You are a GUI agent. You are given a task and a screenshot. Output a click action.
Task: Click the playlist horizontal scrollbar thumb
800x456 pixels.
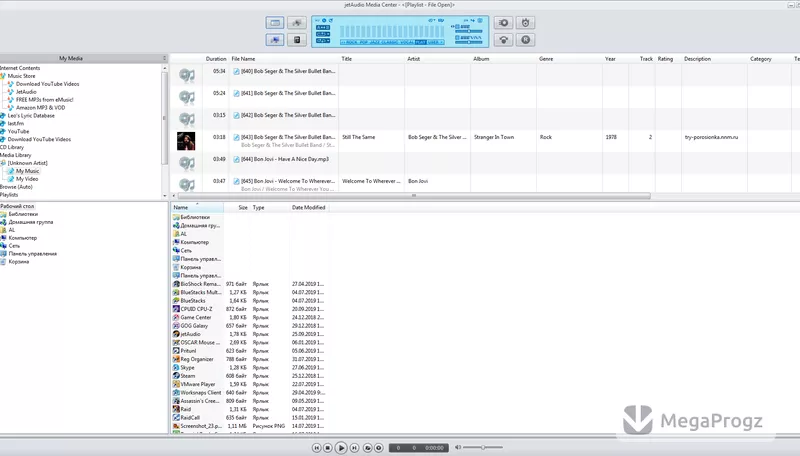click(414, 196)
